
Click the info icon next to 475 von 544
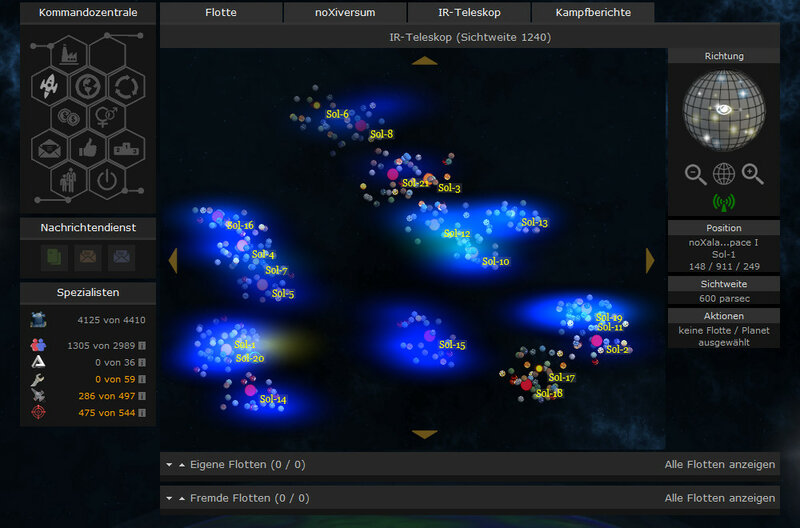(x=142, y=413)
